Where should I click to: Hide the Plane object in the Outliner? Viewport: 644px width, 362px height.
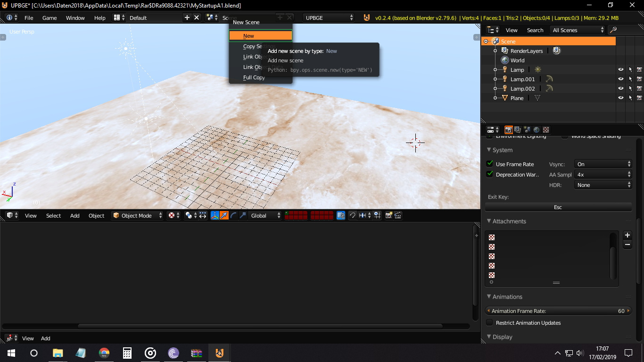[620, 98]
